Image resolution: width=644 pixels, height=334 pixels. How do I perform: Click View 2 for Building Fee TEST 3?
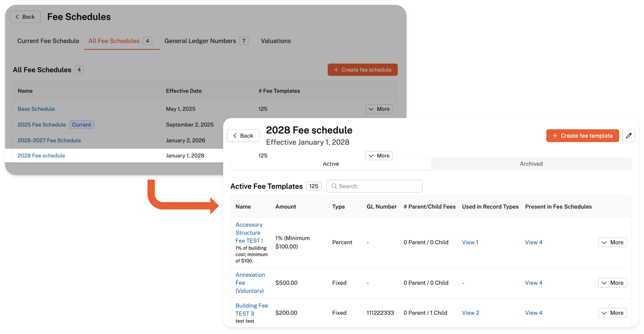coord(470,313)
